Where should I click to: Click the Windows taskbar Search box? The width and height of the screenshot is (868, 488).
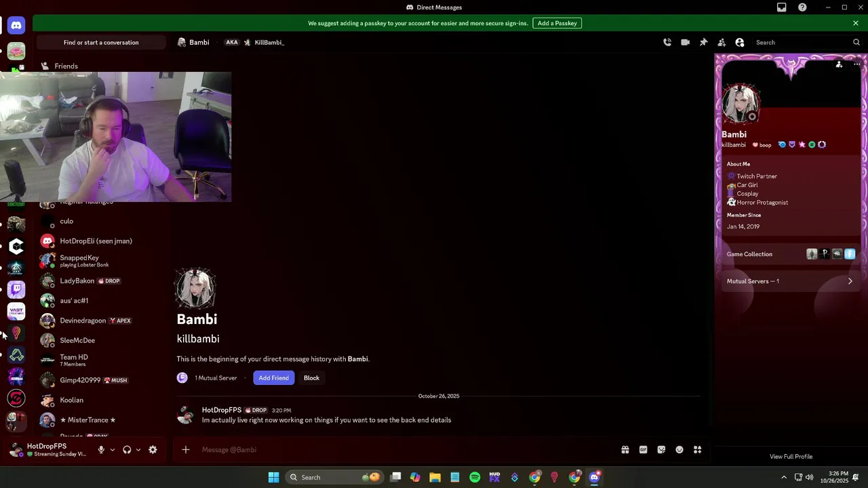point(334,477)
